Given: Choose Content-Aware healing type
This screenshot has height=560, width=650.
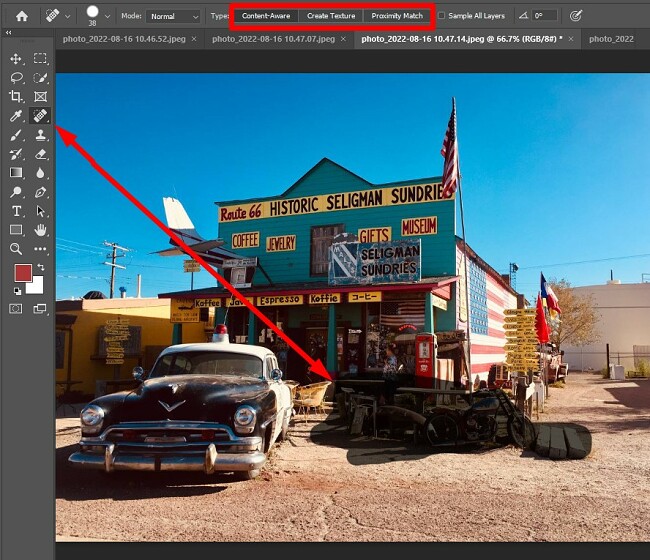Looking at the screenshot, I should 266,16.
